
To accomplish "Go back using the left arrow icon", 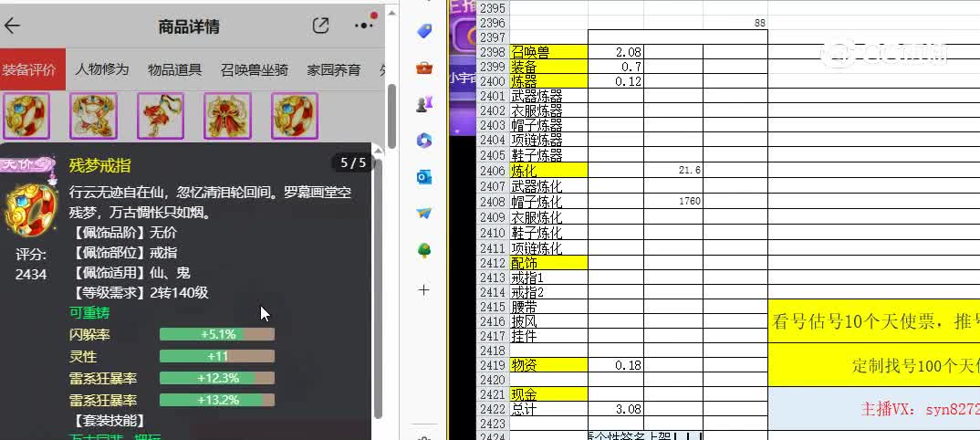I will [x=12, y=26].
